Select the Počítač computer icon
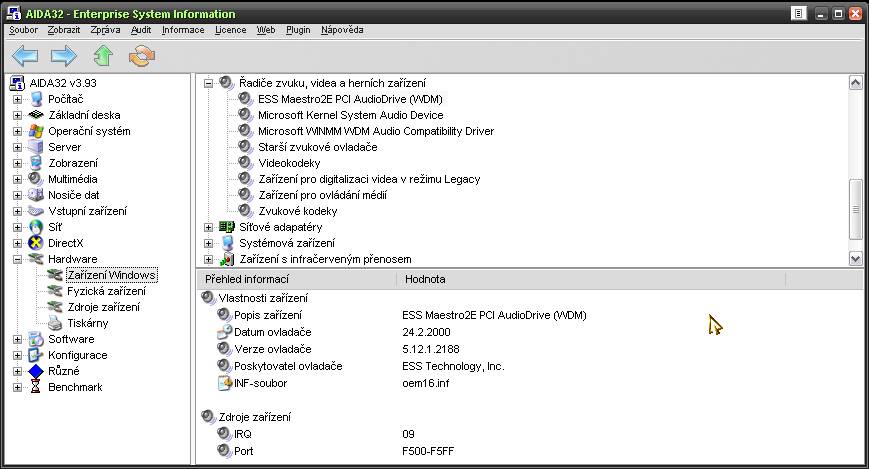 [x=37, y=99]
